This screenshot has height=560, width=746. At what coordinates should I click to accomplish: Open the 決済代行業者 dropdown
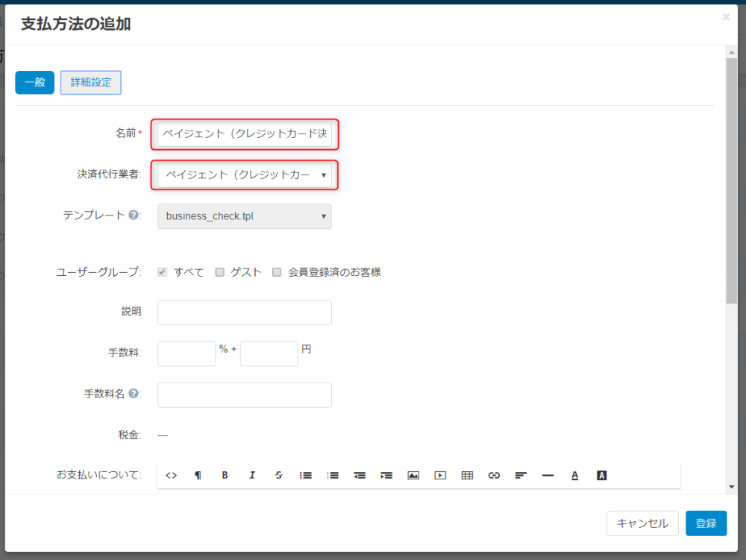point(245,175)
